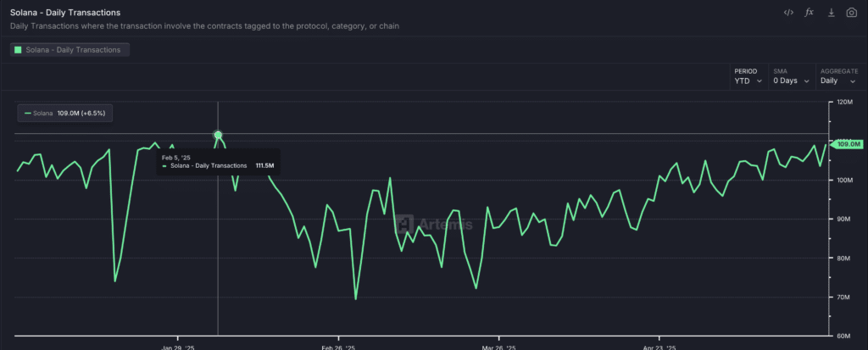Click the highlighted Feb 5 data point
Screen dimensions: 868x350
tap(218, 135)
